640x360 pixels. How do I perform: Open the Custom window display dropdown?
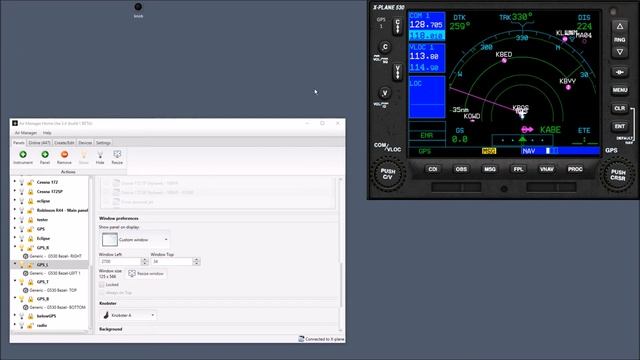tap(134, 240)
